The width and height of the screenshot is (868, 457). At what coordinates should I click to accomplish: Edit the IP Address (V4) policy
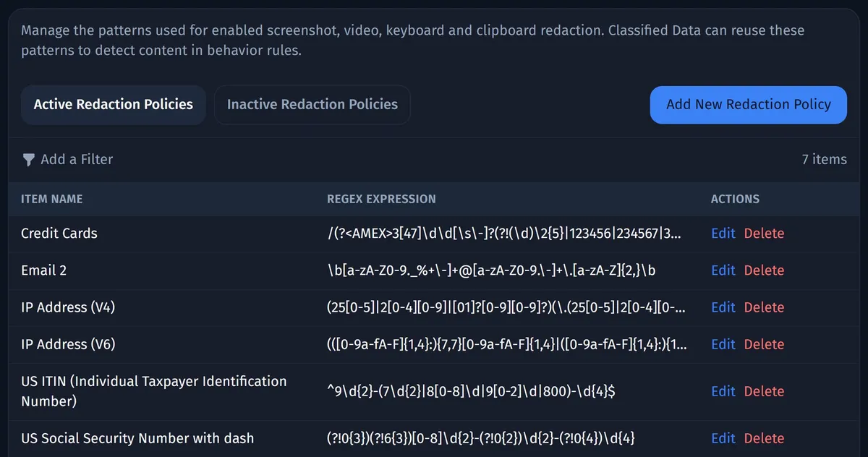click(x=723, y=307)
